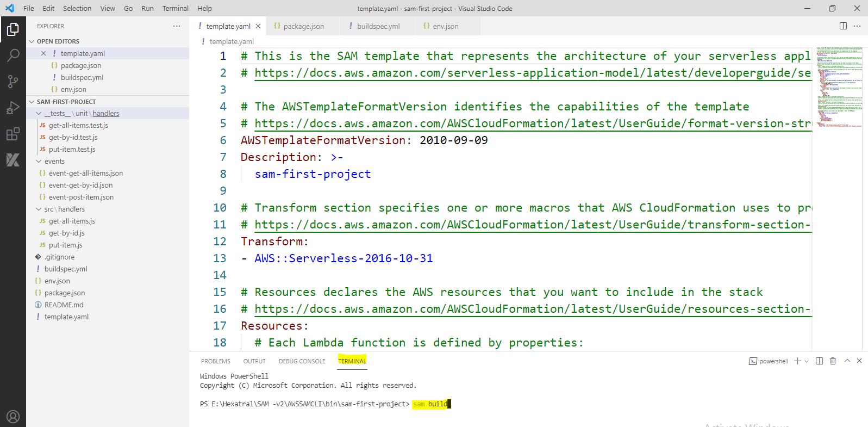The image size is (868, 427).
Task: Click the Accounts icon in activity bar
Action: (13, 417)
